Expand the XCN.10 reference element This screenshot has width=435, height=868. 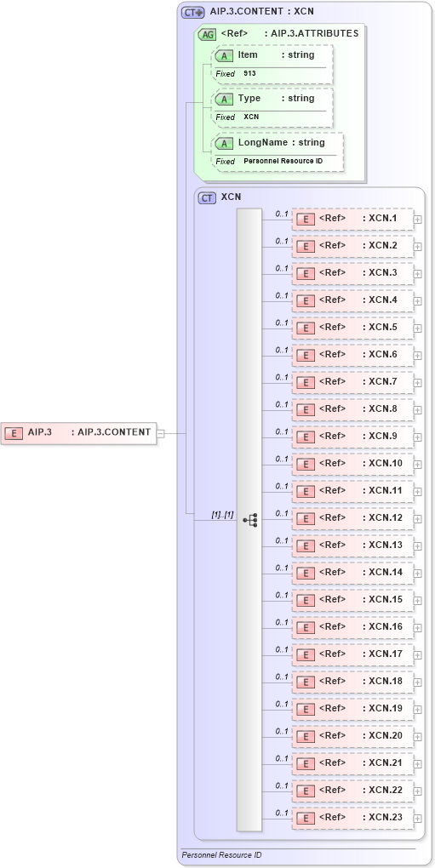pyautogui.click(x=417, y=465)
